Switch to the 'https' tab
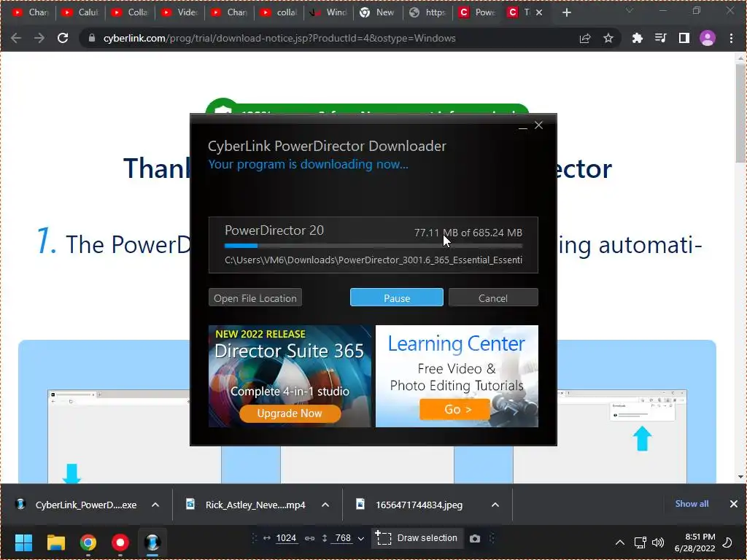 (427, 12)
